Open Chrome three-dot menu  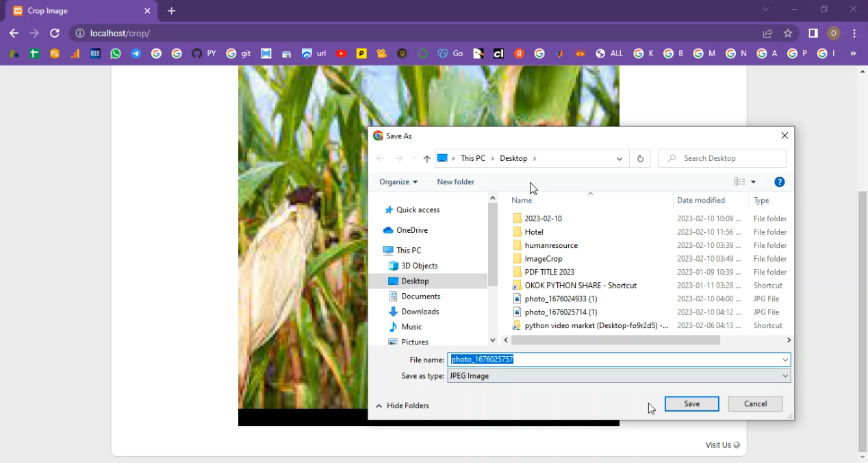pos(854,33)
